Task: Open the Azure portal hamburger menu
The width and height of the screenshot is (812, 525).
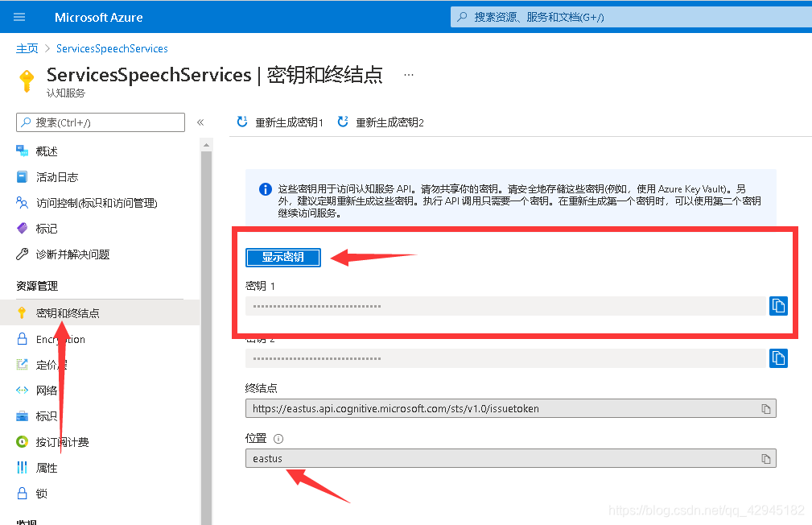Action: (19, 17)
